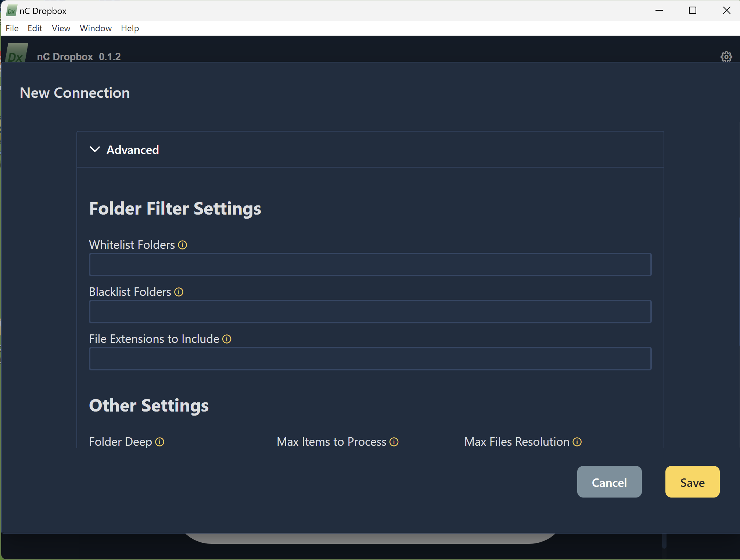Click the Blacklist Folders info icon

179,292
